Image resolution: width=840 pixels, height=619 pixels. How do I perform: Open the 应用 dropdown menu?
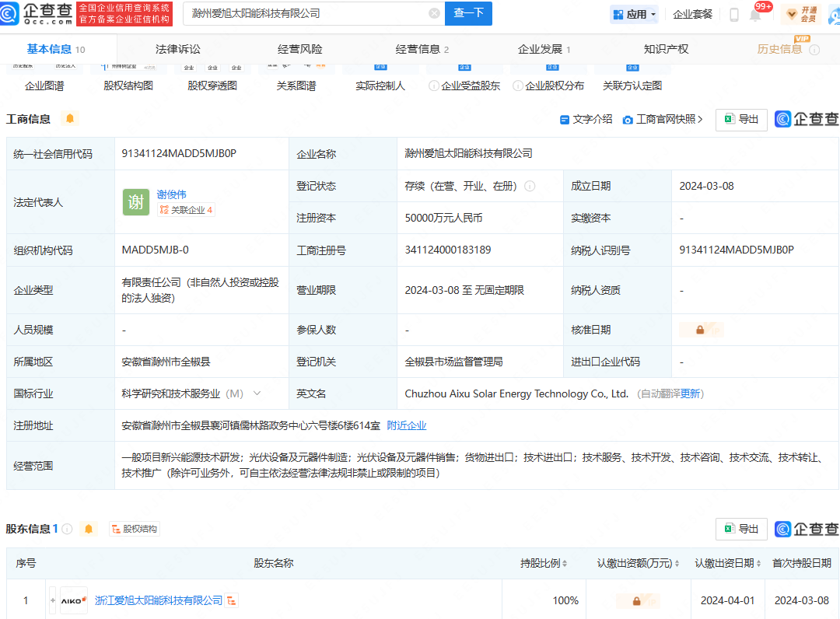point(635,14)
